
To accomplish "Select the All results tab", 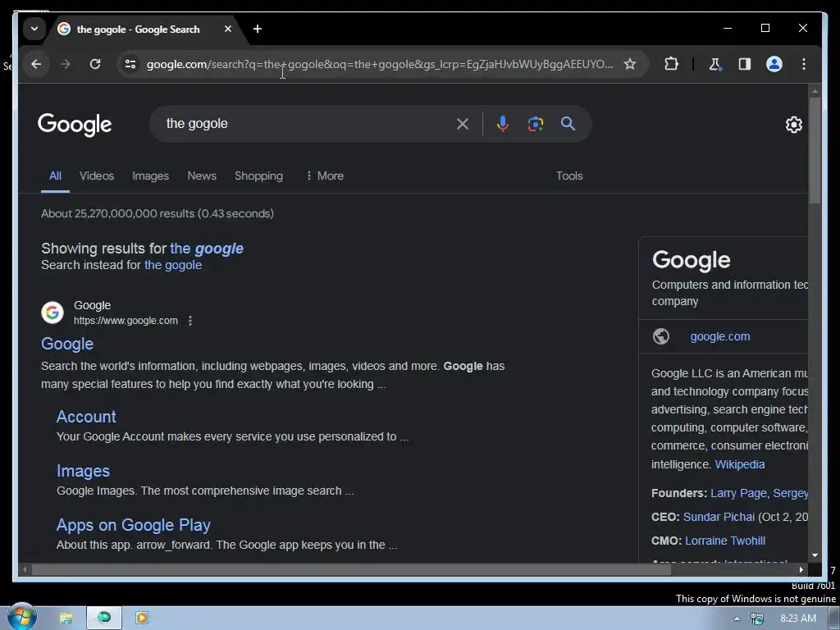I will (x=55, y=176).
